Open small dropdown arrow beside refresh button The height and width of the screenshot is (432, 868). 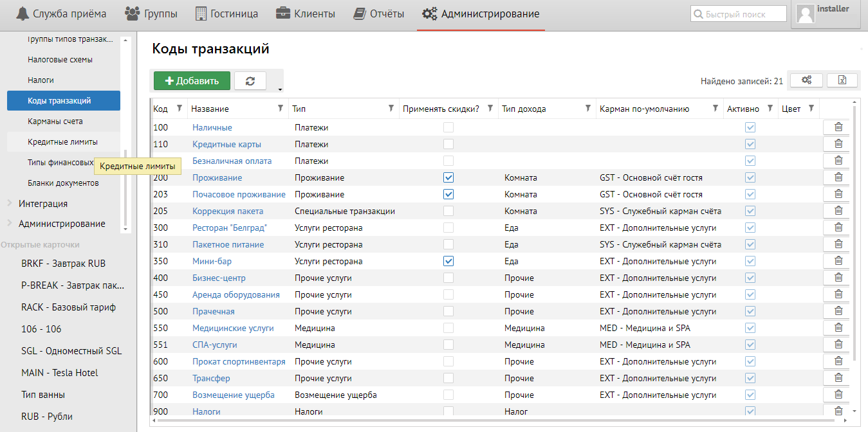[x=279, y=89]
